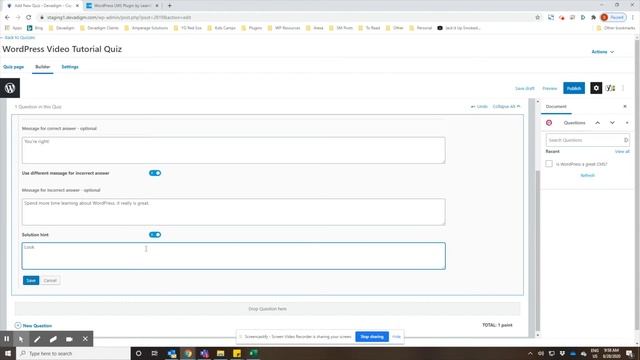Open Sticky Notes from the taskbar
Screen dimensions: 640x360
pos(237,353)
